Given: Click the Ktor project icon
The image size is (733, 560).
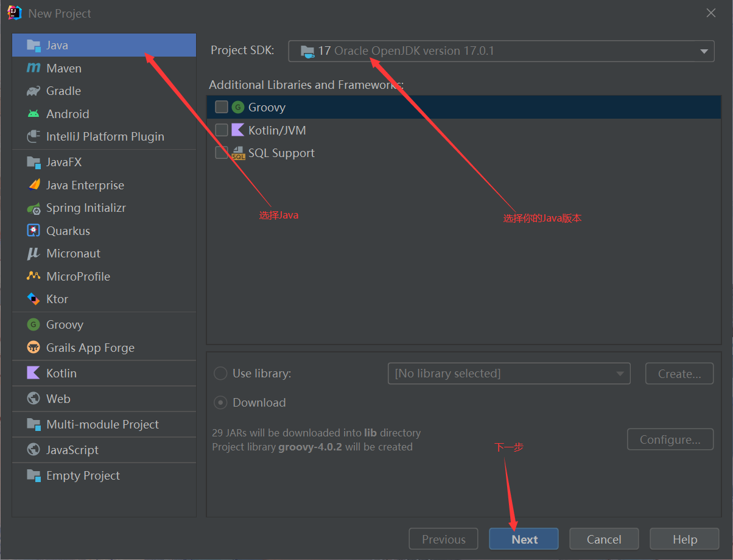Looking at the screenshot, I should click(x=33, y=299).
